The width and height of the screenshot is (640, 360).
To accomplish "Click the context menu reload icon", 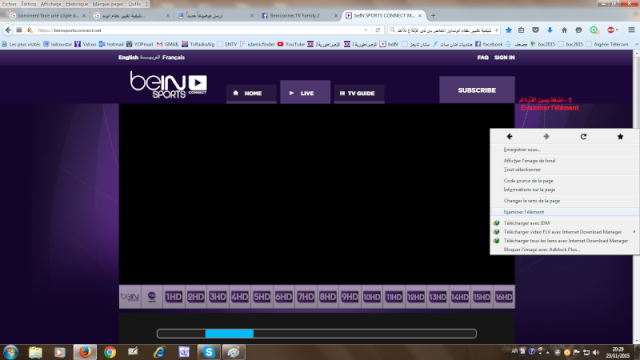I will coord(583,137).
